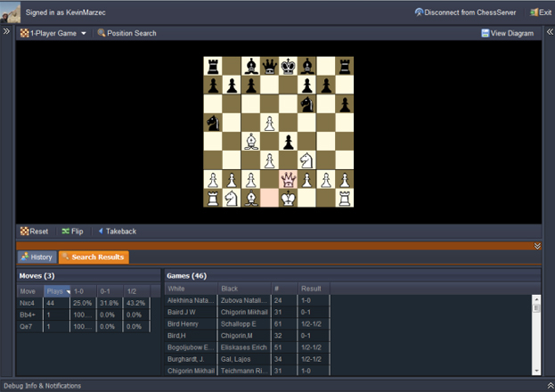Select the Nxc4 move row
The height and width of the screenshot is (392, 555).
click(x=29, y=302)
